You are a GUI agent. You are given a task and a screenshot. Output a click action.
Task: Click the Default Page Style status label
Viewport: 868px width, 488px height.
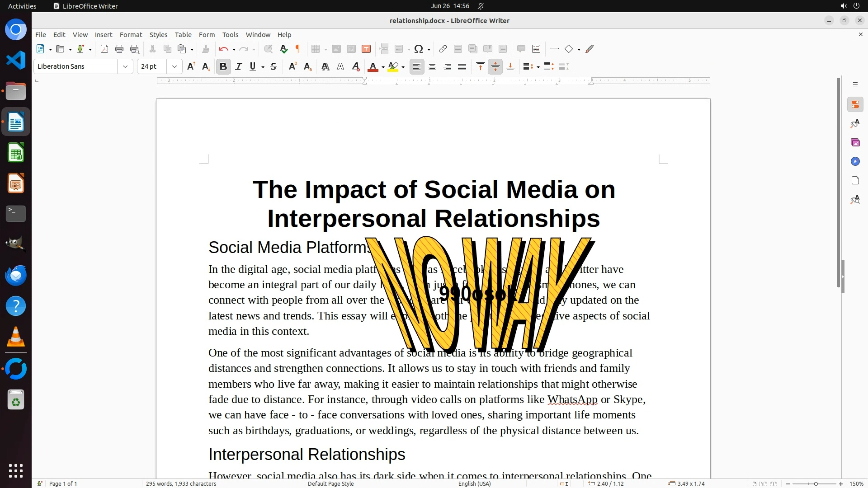[x=330, y=484]
